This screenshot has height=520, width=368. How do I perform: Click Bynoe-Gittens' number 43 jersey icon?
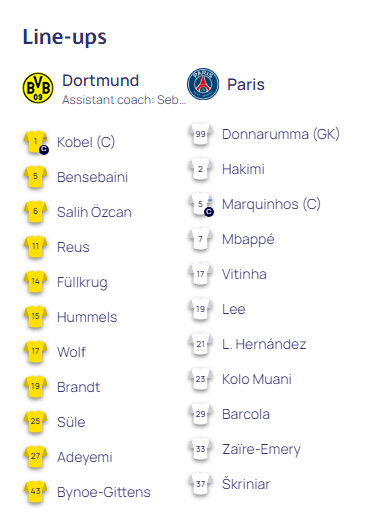[x=35, y=492]
